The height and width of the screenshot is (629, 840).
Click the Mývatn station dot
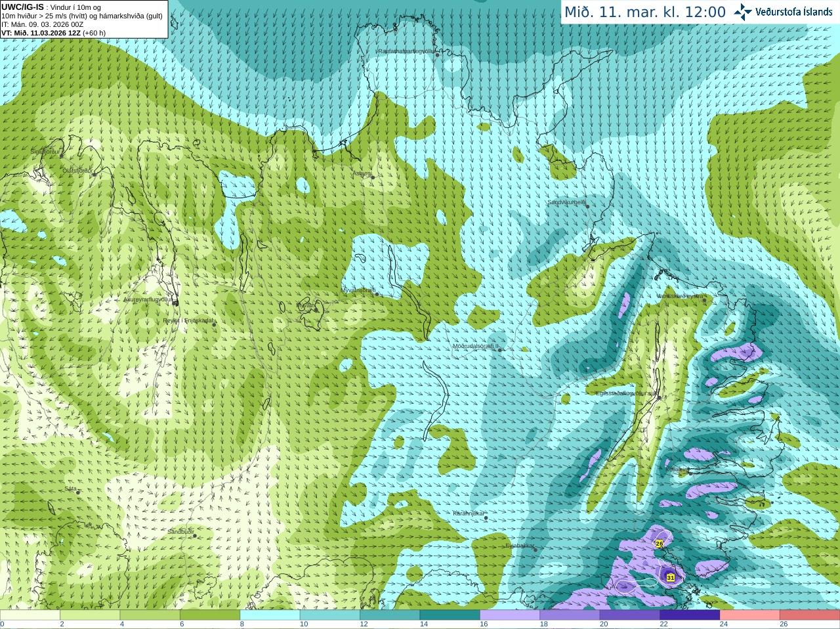(x=316, y=309)
